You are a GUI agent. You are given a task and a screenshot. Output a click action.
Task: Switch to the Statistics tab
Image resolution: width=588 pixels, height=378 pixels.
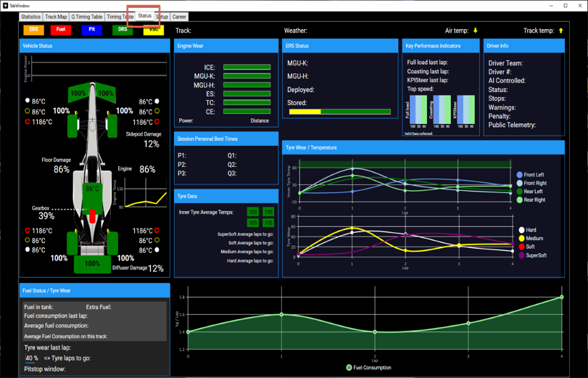pos(30,17)
